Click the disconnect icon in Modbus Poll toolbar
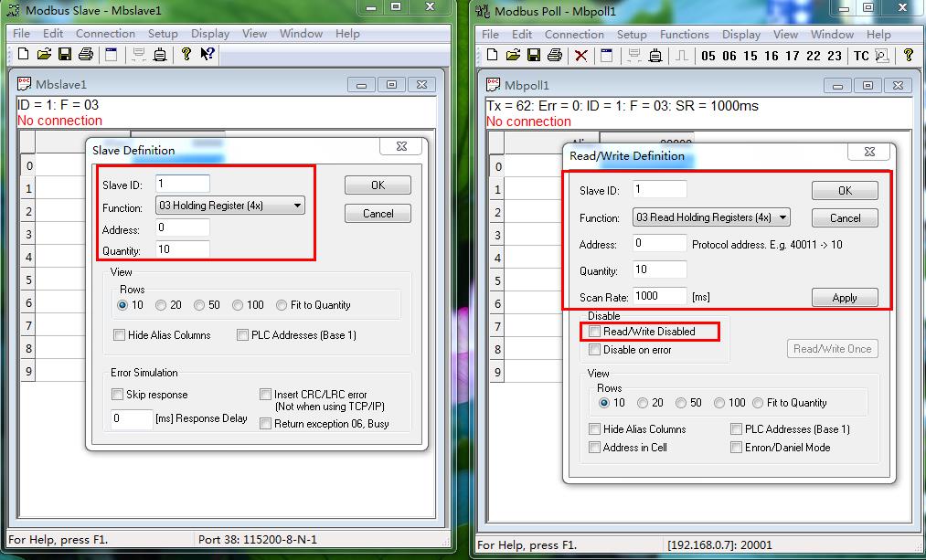This screenshot has height=560, width=926. tap(655, 56)
